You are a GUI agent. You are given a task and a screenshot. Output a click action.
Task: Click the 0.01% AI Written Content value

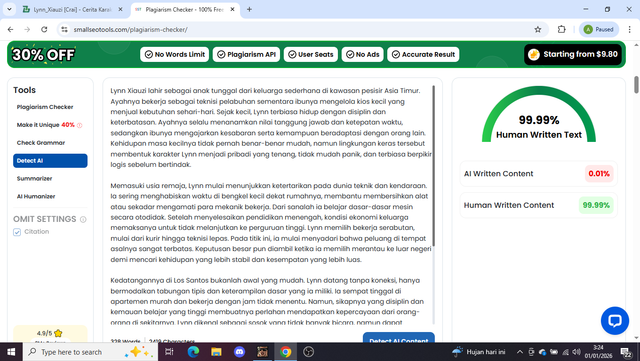tap(599, 174)
